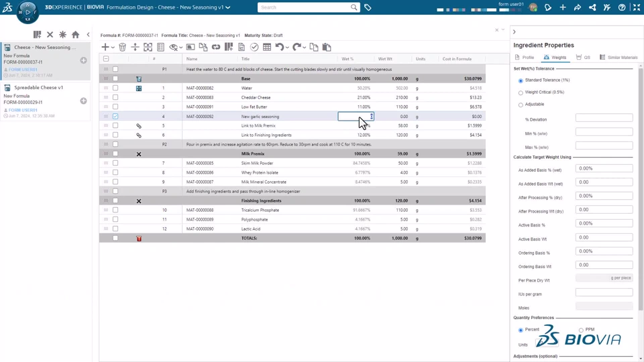The height and width of the screenshot is (362, 644).
Task: Click the Link to Milk Premix row title
Action: (258, 125)
